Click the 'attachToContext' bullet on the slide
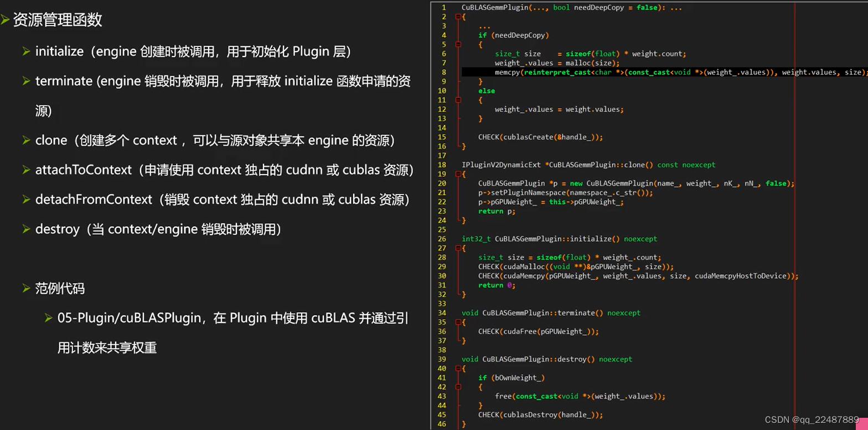Image resolution: width=868 pixels, height=430 pixels. click(225, 170)
